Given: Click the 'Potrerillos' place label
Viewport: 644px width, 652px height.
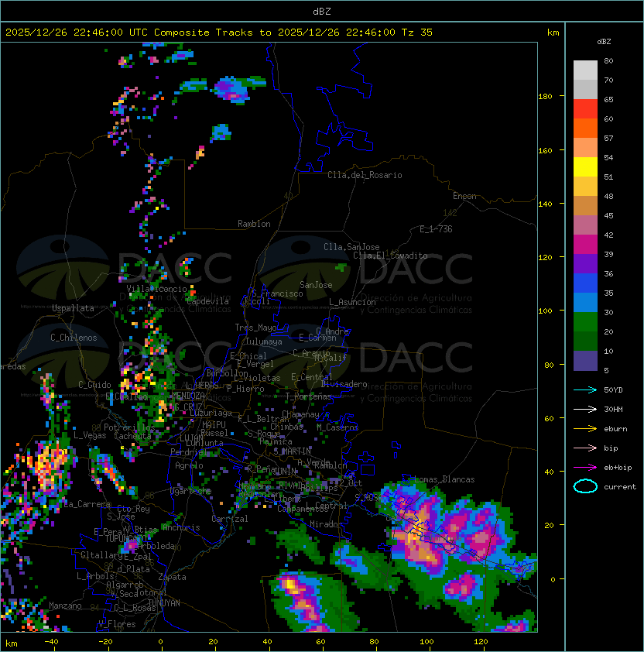Looking at the screenshot, I should (x=129, y=427).
